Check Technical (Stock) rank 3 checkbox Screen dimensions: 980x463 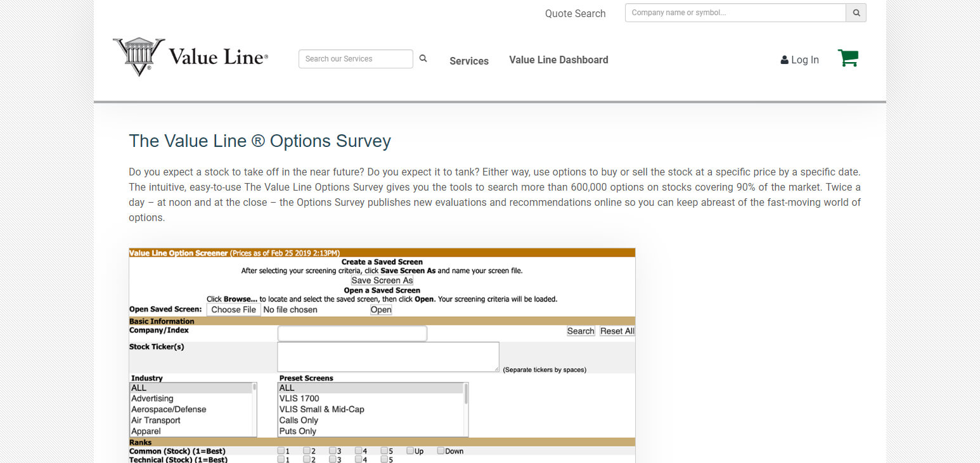click(333, 459)
